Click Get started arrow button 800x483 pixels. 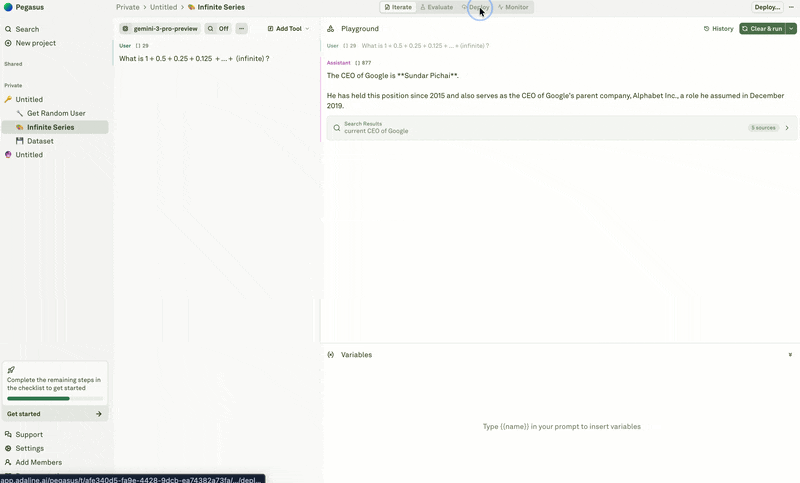55,414
